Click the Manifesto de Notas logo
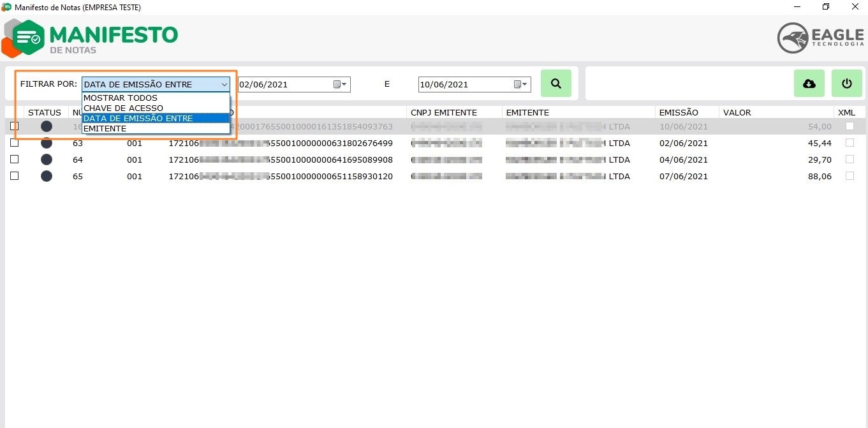Screen dimensions: 868x428 (x=90, y=38)
